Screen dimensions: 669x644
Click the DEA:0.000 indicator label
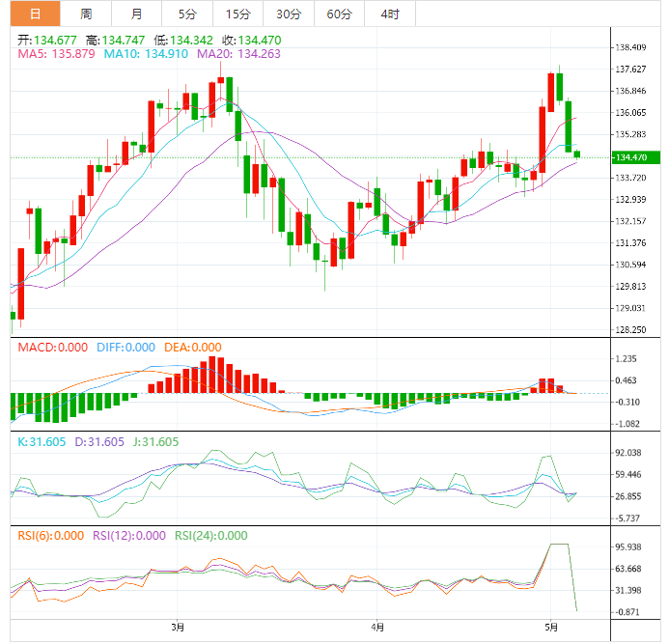193,348
